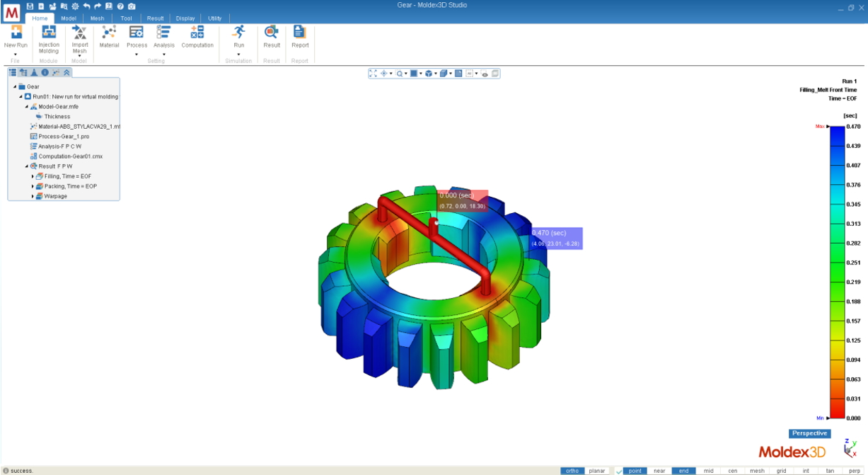Collapse the Run01 tree node

point(21,96)
